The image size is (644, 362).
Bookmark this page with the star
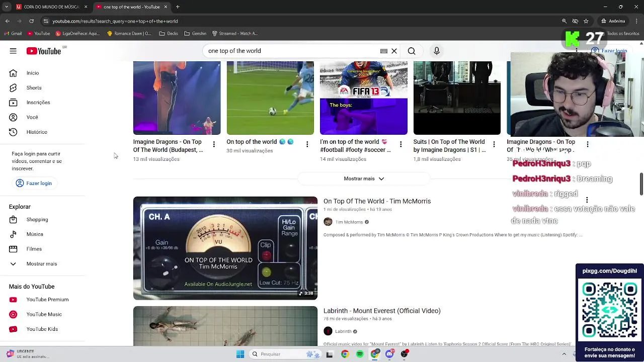point(586,21)
